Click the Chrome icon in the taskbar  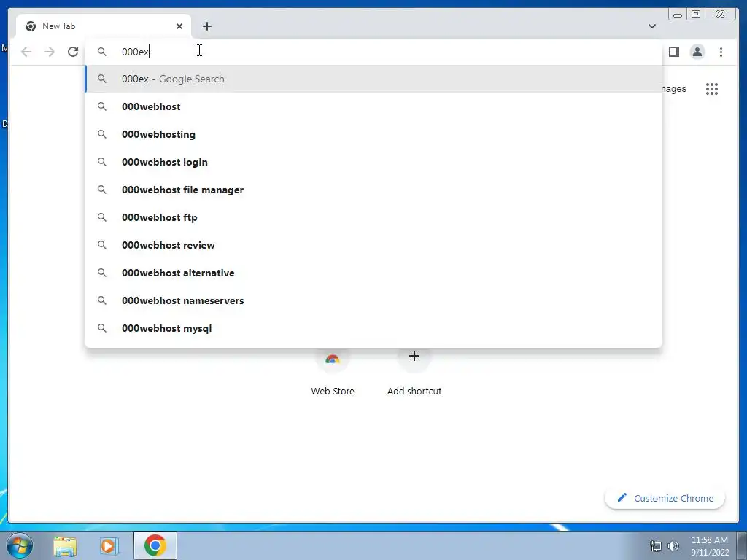click(155, 545)
